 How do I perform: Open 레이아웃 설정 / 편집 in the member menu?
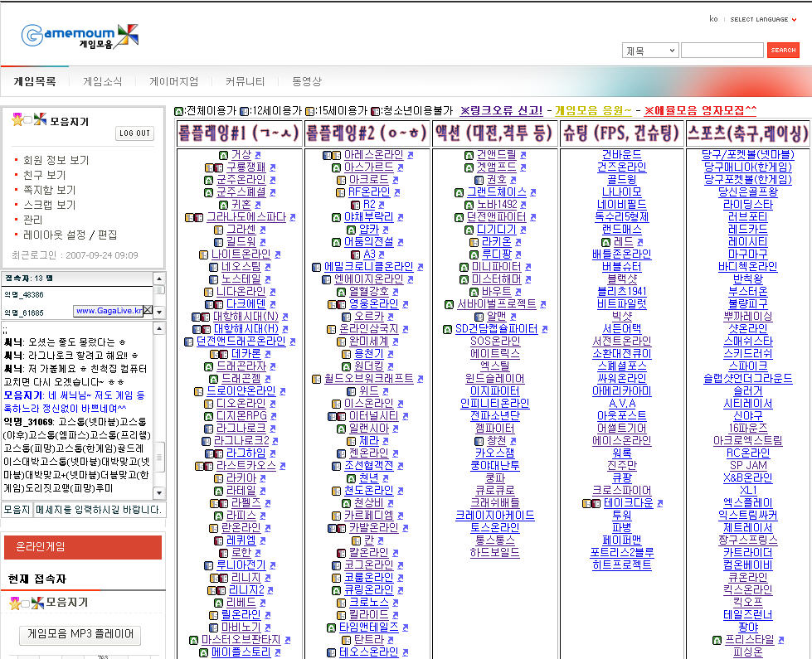point(70,235)
